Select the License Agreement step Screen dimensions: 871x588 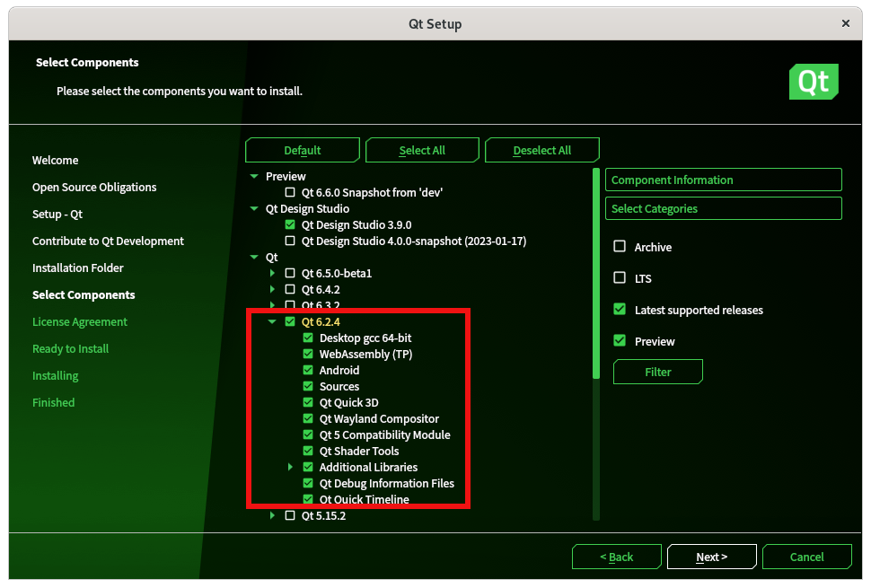point(79,321)
